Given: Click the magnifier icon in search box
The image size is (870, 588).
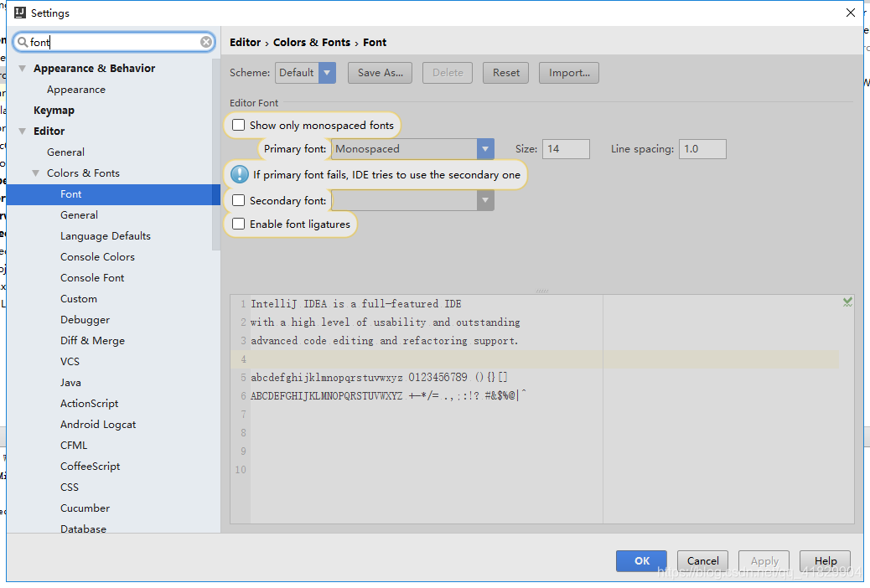Looking at the screenshot, I should pyautogui.click(x=23, y=42).
